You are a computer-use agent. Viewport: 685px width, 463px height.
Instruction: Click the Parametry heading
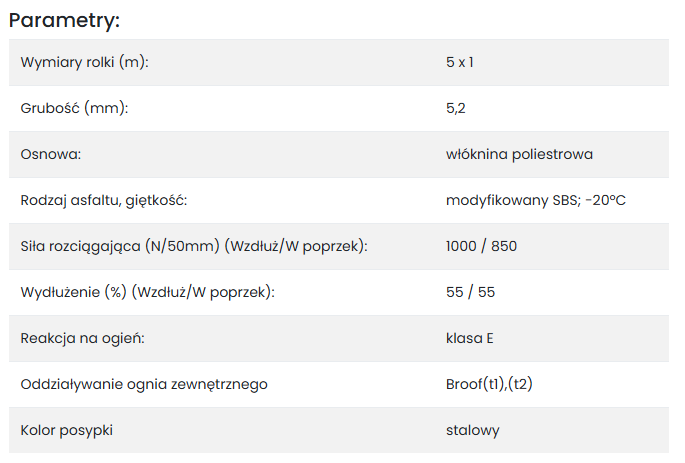coord(64,19)
